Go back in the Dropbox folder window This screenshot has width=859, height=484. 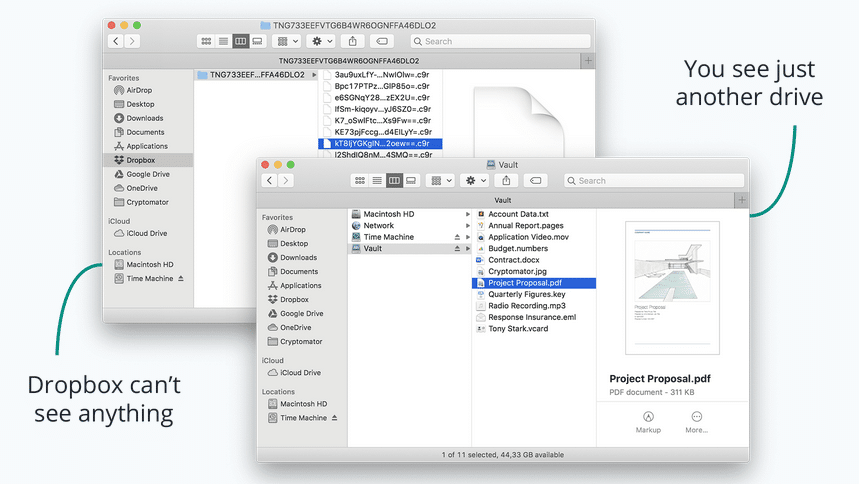click(116, 41)
